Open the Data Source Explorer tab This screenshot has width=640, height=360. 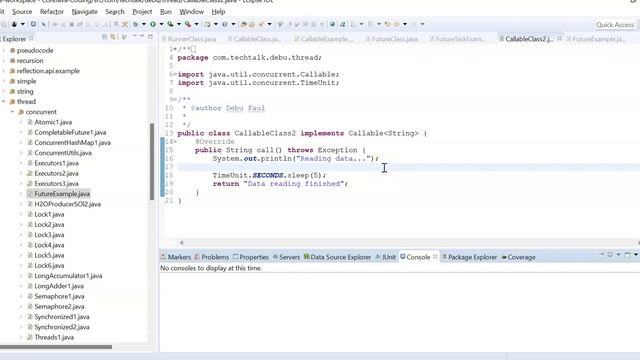tap(337, 257)
